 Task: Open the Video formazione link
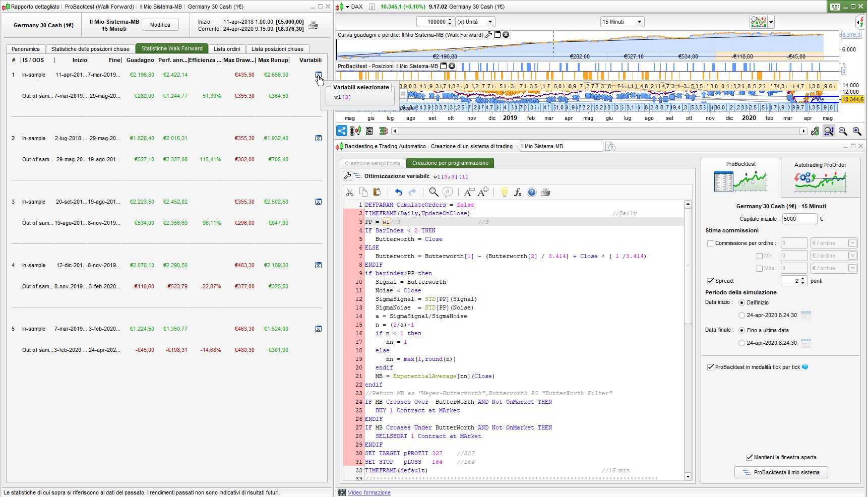(x=369, y=492)
